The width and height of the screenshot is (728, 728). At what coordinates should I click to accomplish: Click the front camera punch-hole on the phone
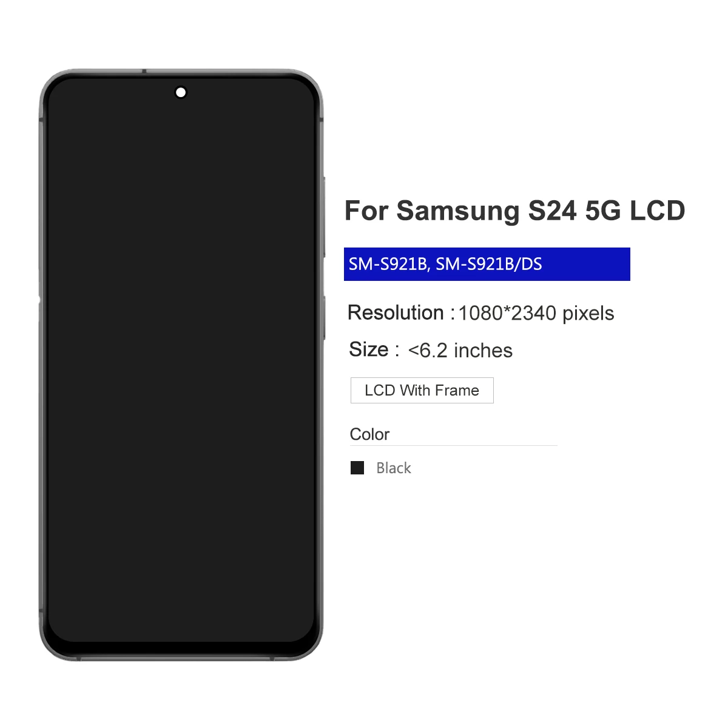pyautogui.click(x=181, y=92)
